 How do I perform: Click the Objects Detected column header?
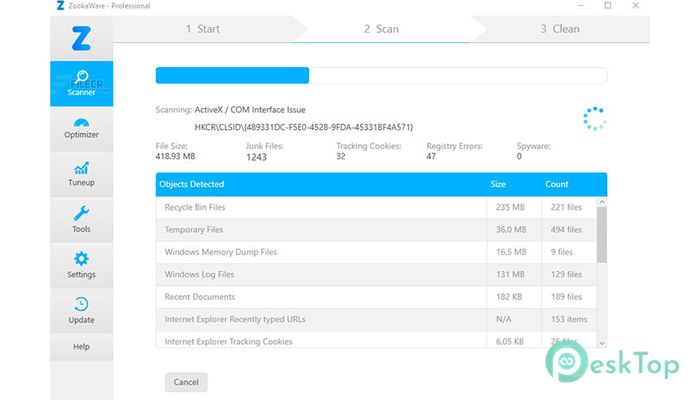tap(192, 184)
